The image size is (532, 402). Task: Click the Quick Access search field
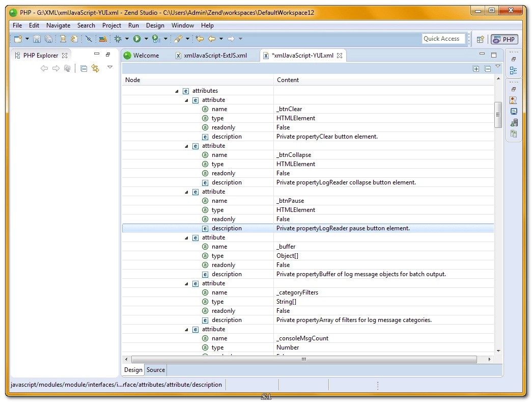click(x=443, y=39)
